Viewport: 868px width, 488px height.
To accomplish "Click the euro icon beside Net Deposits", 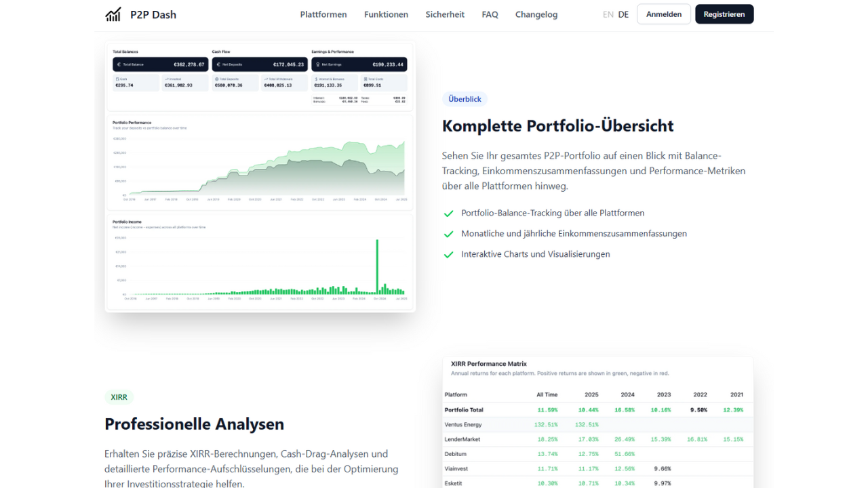I will point(218,64).
